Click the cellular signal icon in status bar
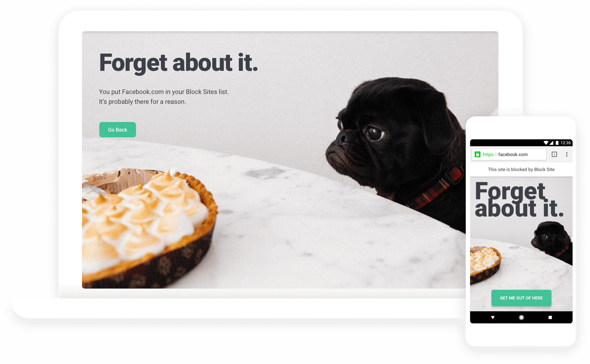 pos(552,143)
